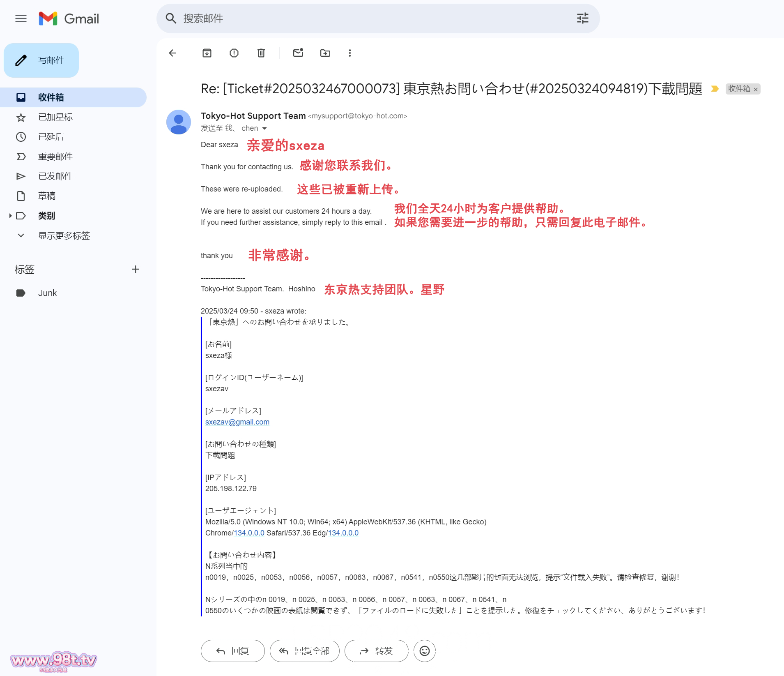Screen dimensions: 784x676
Task: Expand 显示更多标签 to show more labels
Action: 64,235
